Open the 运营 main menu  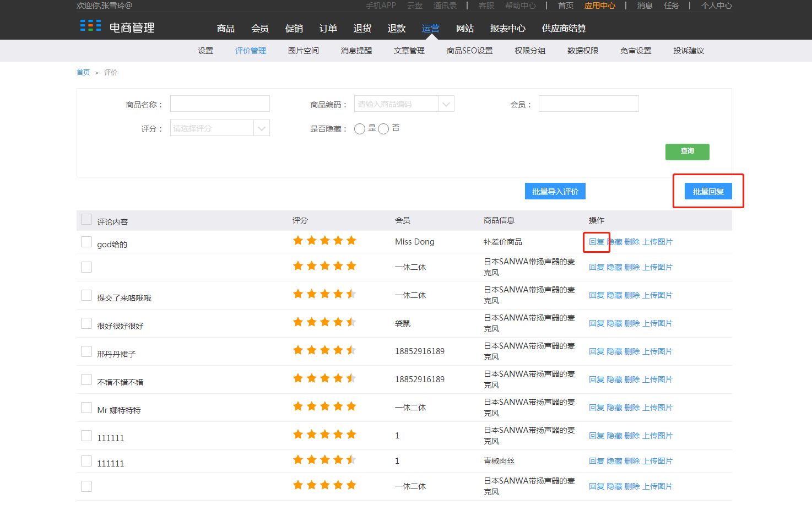431,28
